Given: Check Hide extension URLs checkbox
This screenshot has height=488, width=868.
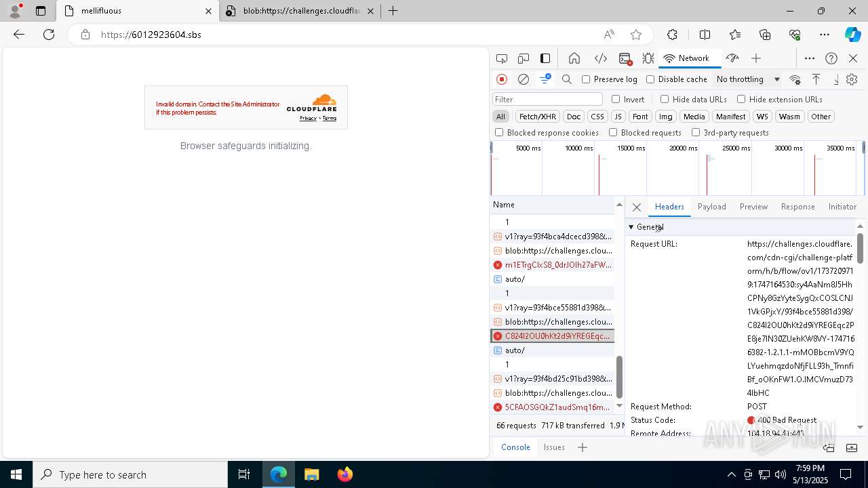Looking at the screenshot, I should tap(741, 99).
